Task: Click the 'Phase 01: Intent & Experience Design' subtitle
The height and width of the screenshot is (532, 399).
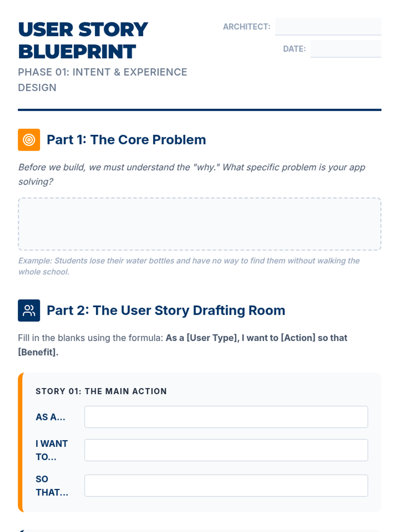Action: click(102, 79)
